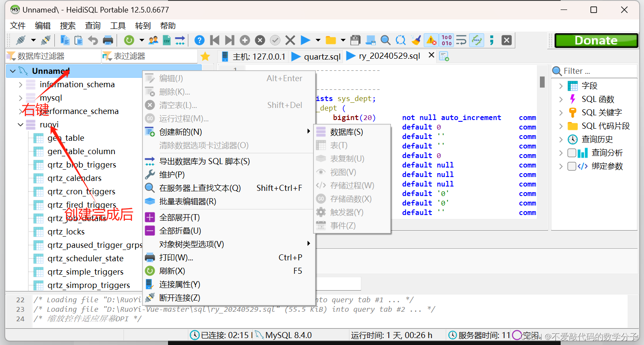The image size is (644, 345).
Task: Choose 创建新的(N) in context menu
Action: click(228, 132)
